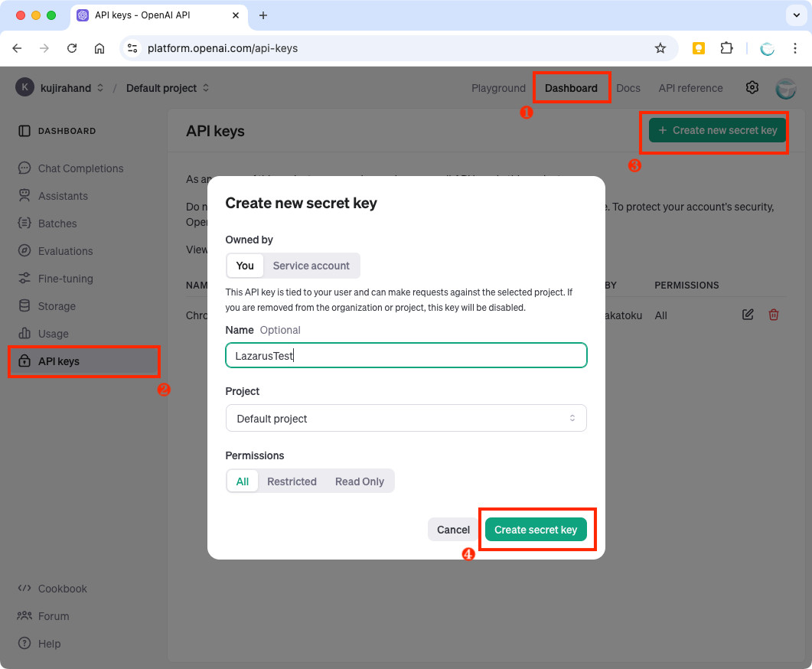The width and height of the screenshot is (812, 669).
Task: Click the All permissions cell in key row
Action: pyautogui.click(x=660, y=315)
